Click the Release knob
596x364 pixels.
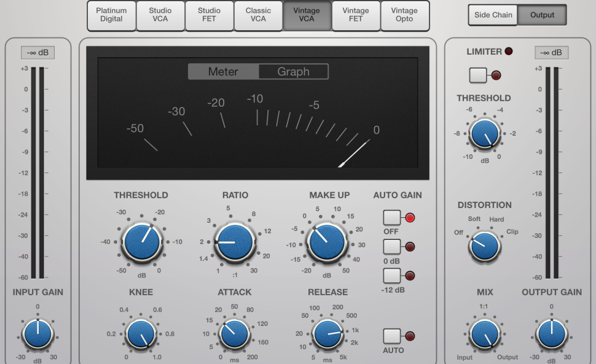pyautogui.click(x=327, y=335)
